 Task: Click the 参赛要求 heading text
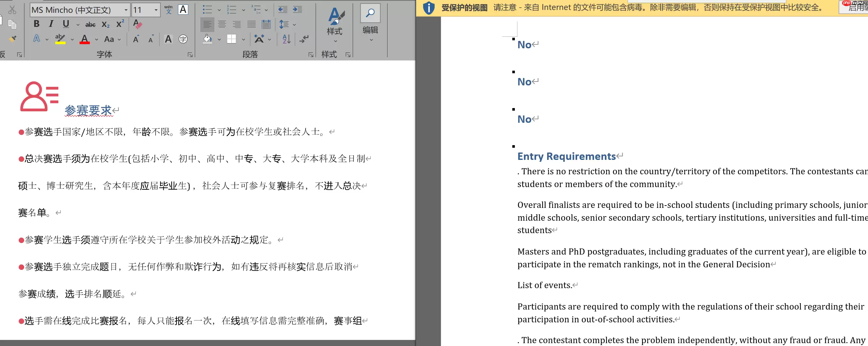click(88, 110)
